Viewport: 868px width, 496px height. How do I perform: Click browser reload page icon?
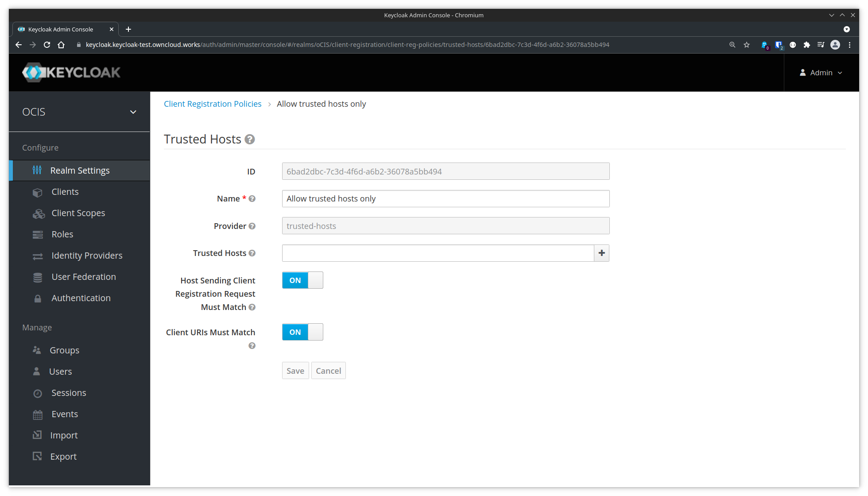[x=47, y=45]
